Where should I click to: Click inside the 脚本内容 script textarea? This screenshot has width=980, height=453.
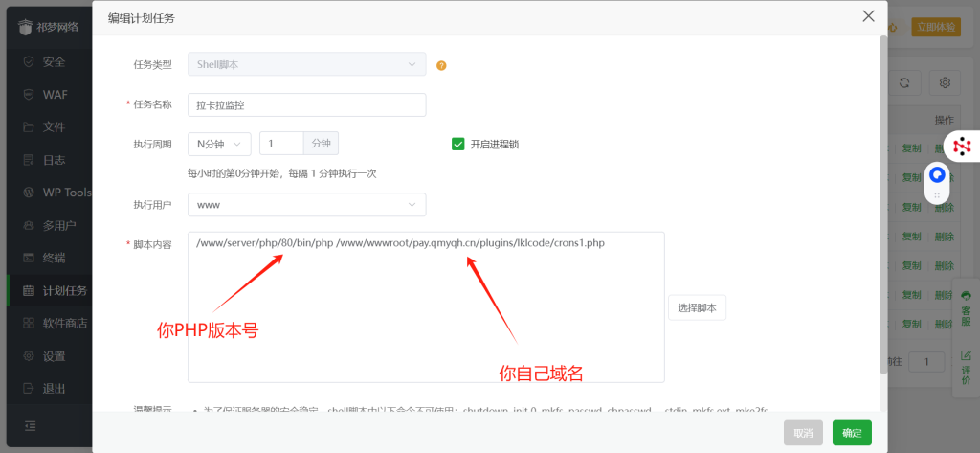click(x=426, y=307)
